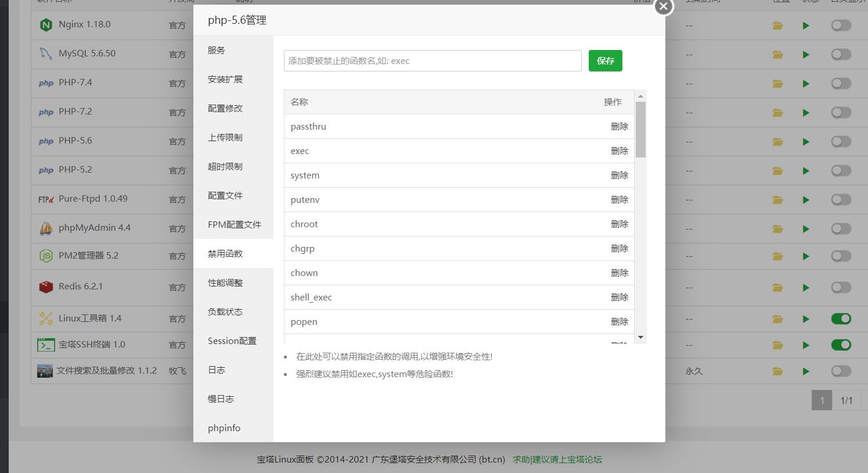
Task: Click the PHP-7.4 icon
Action: 46,83
